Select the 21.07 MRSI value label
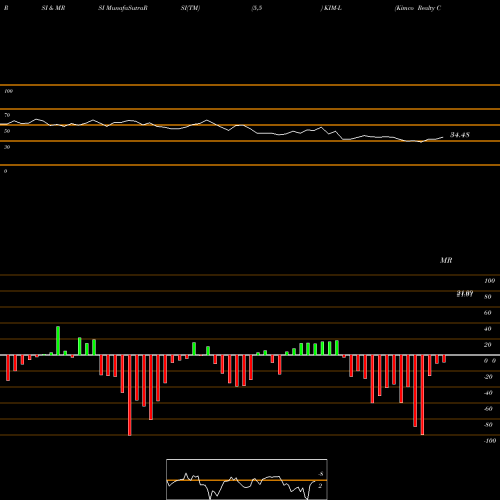 click(465, 294)
